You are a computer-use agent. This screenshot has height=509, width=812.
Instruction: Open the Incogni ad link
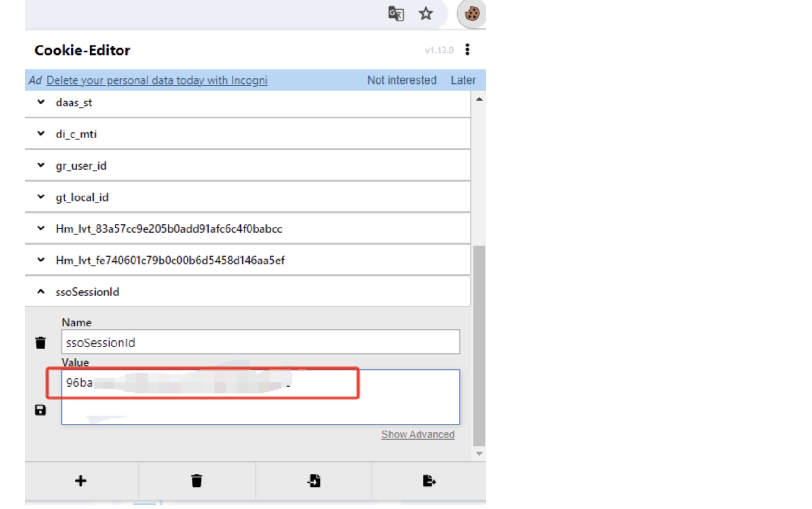coord(157,80)
